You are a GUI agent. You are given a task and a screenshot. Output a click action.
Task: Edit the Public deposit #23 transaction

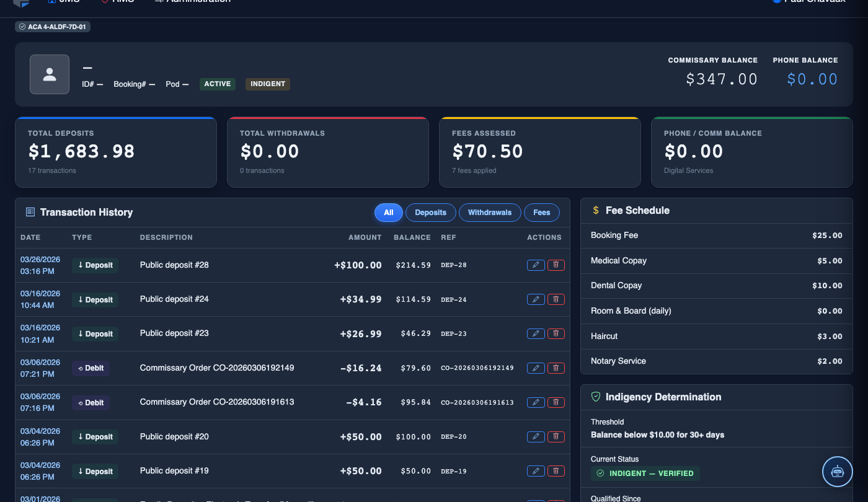click(x=536, y=333)
